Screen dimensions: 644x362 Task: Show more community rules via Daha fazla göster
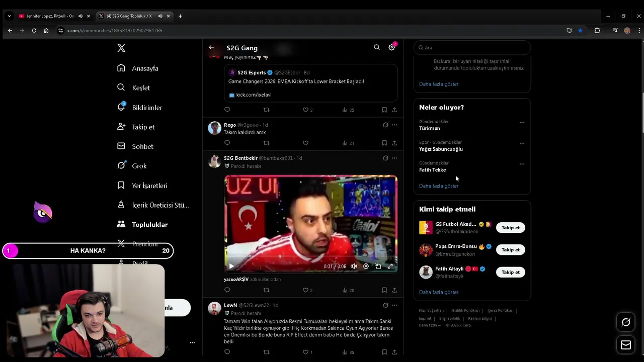[439, 84]
